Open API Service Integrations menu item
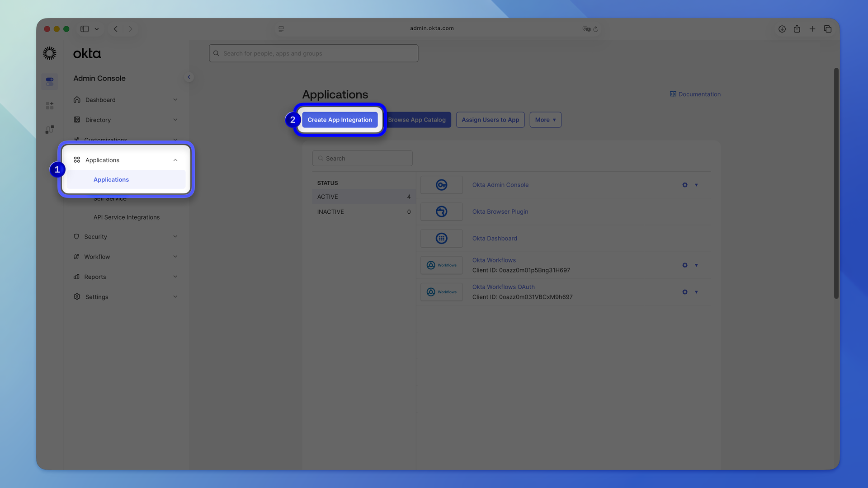The height and width of the screenshot is (488, 868). point(127,217)
